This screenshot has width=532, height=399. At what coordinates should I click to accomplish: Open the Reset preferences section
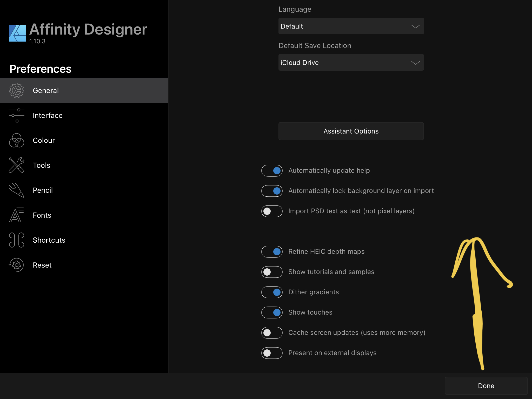click(x=84, y=265)
